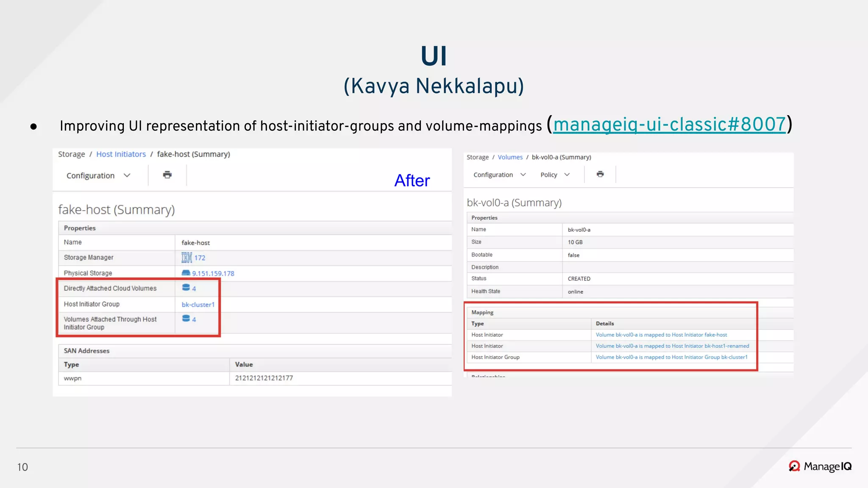The height and width of the screenshot is (488, 868).
Task: Open Volumes Attached Through Host Initiator Group count 4
Action: pos(194,320)
